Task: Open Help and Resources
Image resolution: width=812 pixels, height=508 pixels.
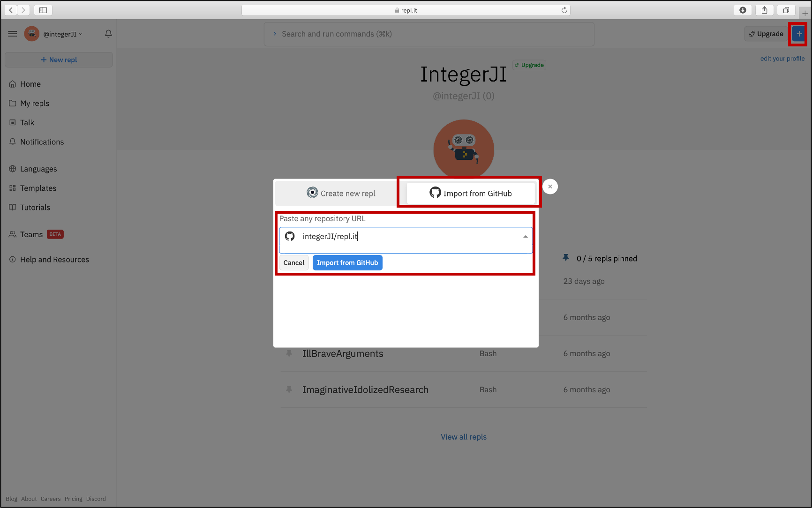Action: [x=54, y=259]
